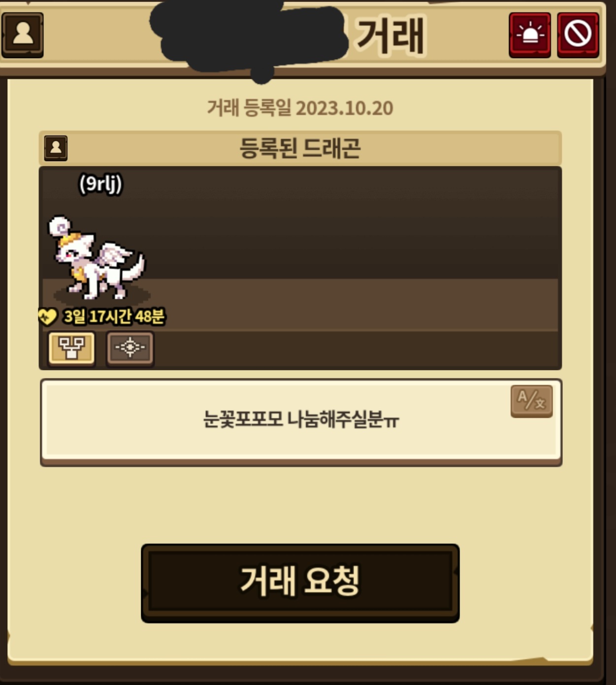Open the small profile icon beside 등록된 드래곤
This screenshot has height=685, width=616.
(x=56, y=148)
